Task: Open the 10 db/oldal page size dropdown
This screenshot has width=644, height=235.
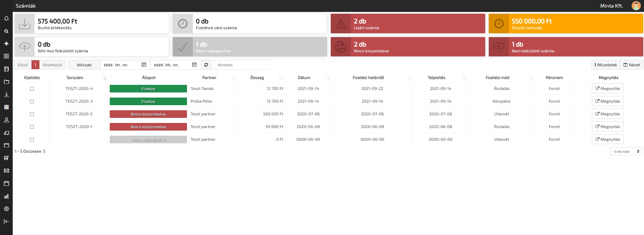Action: click(626, 151)
